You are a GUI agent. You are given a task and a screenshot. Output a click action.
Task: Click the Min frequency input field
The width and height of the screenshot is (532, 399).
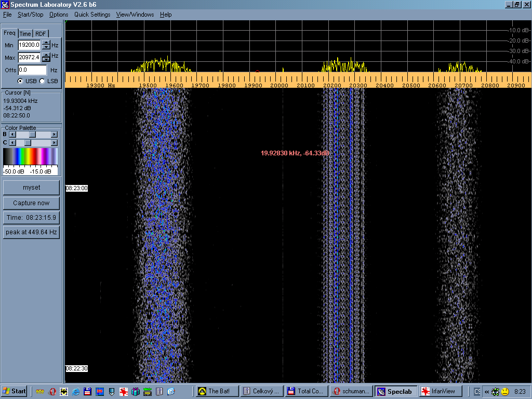point(29,45)
